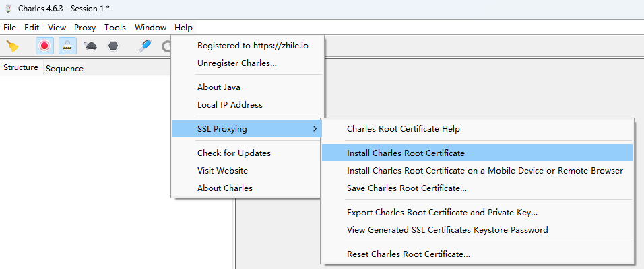644x269 pixels.
Task: Close the open Help menu
Action: (x=183, y=28)
